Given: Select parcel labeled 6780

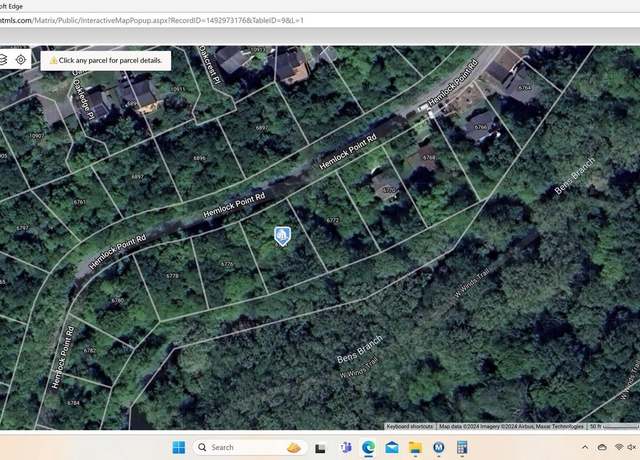Looking at the screenshot, I should 117,300.
